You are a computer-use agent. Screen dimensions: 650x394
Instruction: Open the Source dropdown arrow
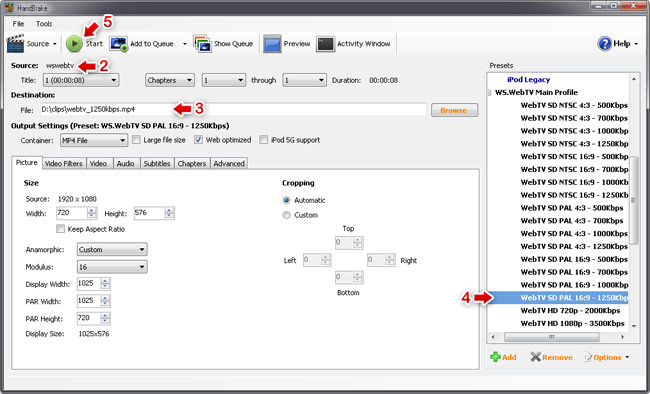(x=54, y=44)
